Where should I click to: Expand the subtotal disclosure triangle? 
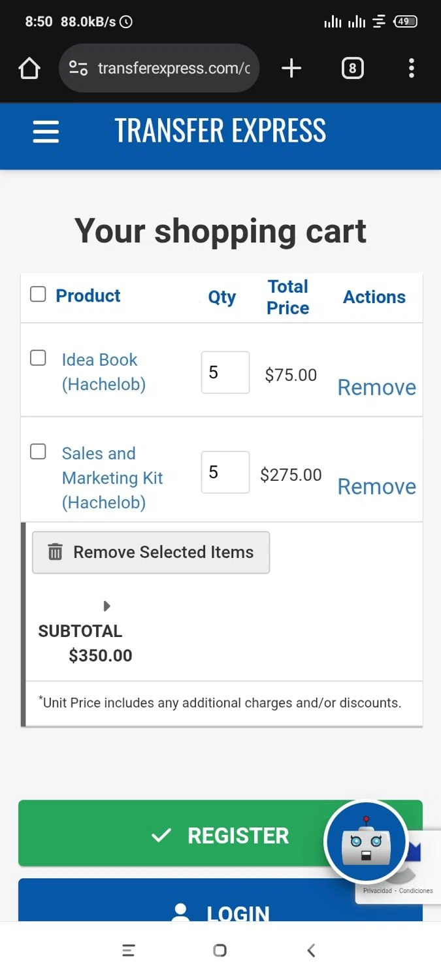[107, 606]
